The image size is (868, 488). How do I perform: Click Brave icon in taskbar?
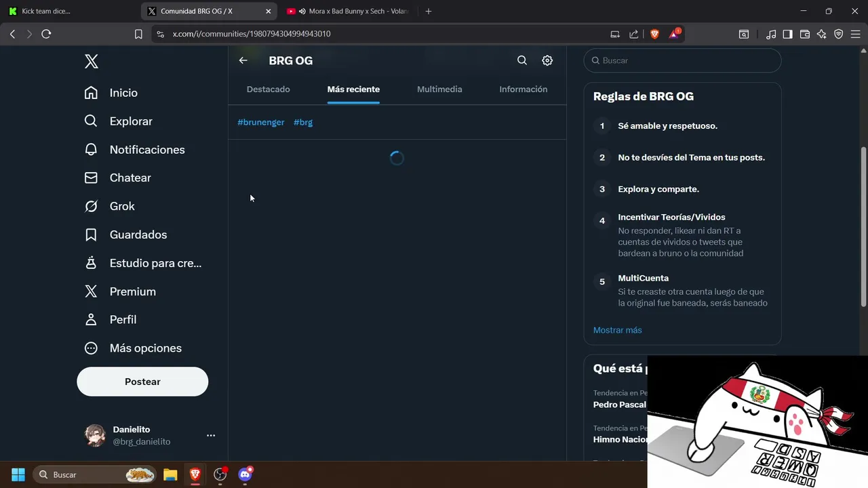[x=195, y=474]
